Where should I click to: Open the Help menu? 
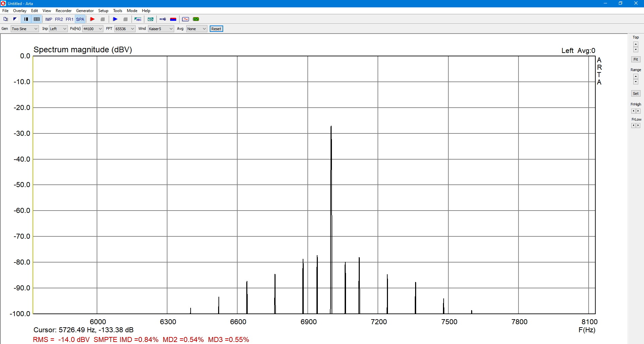146,11
